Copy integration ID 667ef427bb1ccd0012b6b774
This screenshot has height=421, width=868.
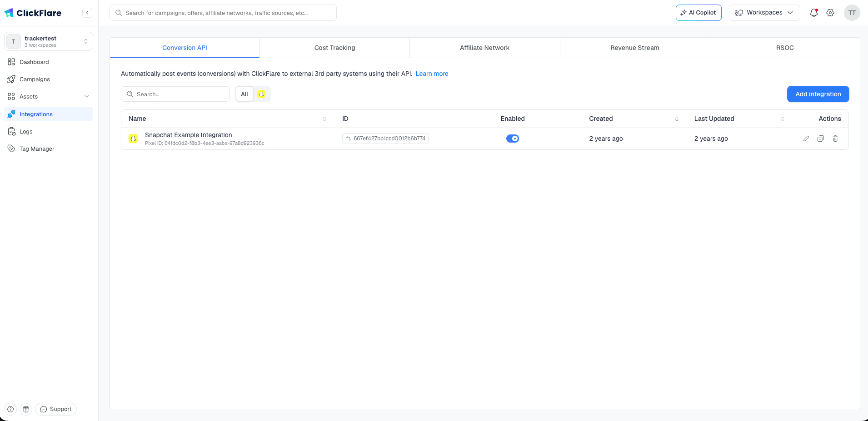[x=348, y=139]
